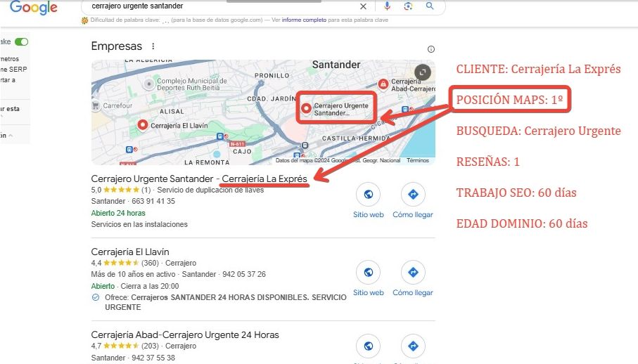Click phone number 663 91 41 35
Screen dimensions: 638x364
[153, 201]
